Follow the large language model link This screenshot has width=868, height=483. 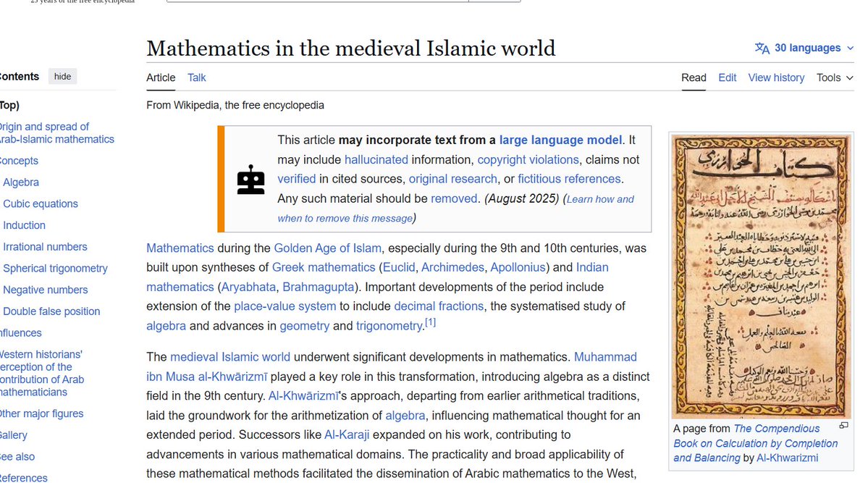[560, 140]
